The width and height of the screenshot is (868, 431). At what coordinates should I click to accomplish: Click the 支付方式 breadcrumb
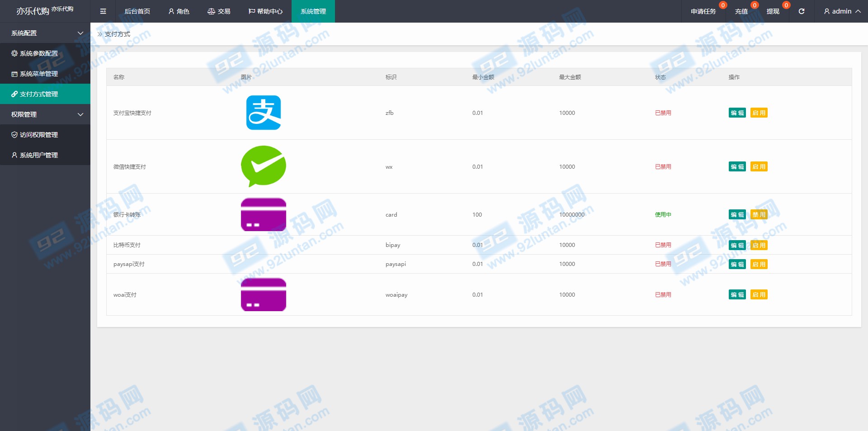pos(118,34)
